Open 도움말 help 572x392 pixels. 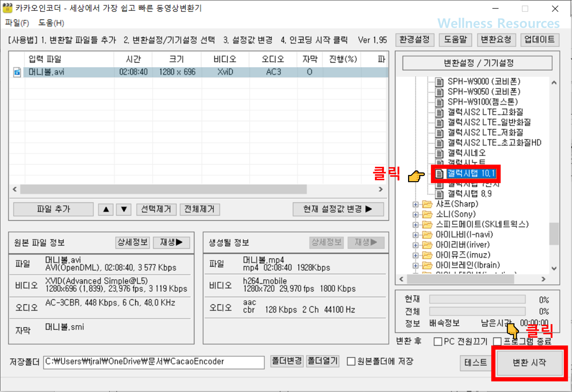click(x=455, y=40)
